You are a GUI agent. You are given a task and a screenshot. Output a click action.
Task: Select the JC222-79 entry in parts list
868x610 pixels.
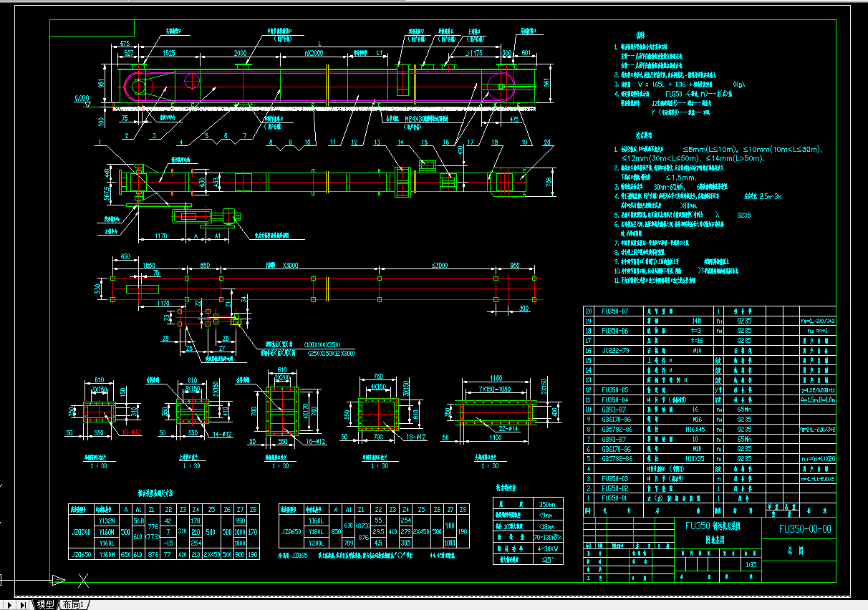click(x=614, y=350)
